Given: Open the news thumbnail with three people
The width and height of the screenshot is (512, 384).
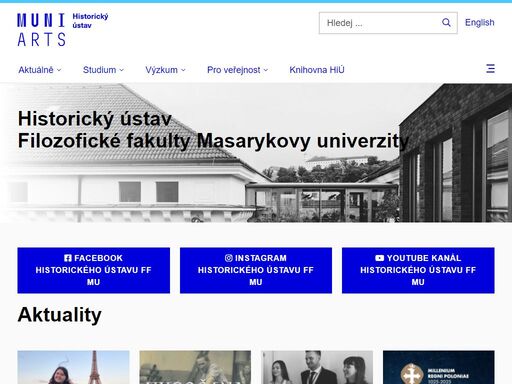Looking at the screenshot, I should [317, 367].
